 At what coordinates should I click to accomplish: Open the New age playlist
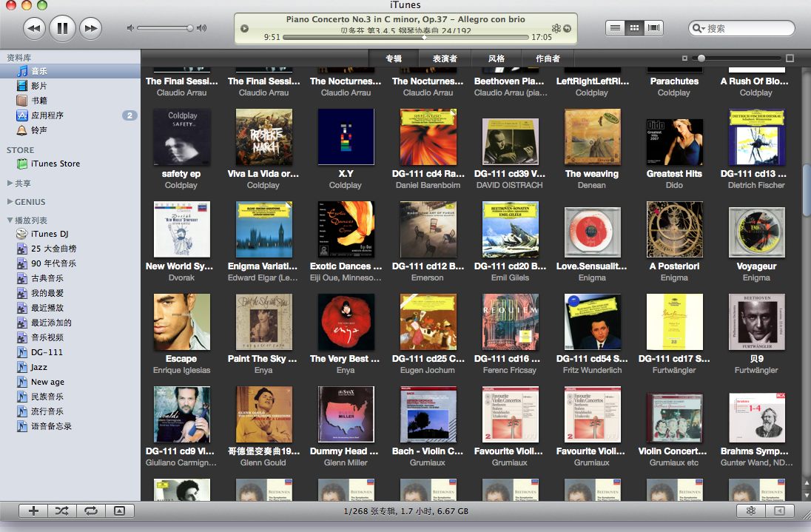[x=70, y=382]
